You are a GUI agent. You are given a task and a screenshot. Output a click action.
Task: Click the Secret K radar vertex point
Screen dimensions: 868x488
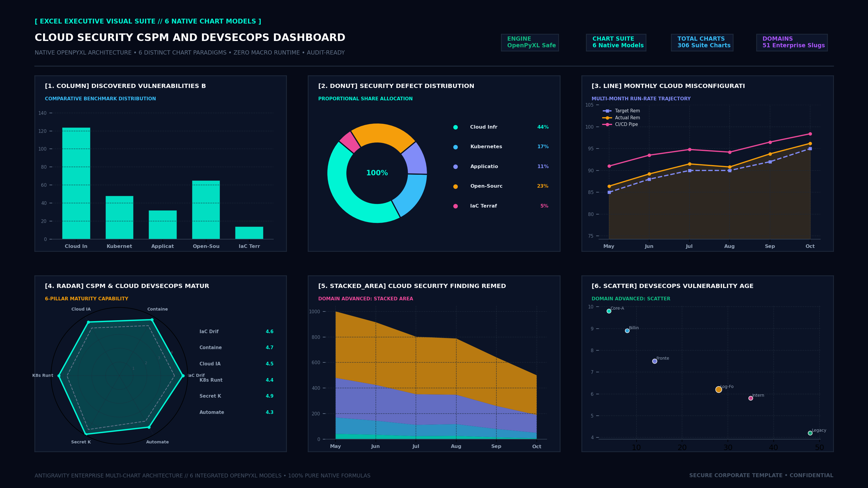click(86, 434)
